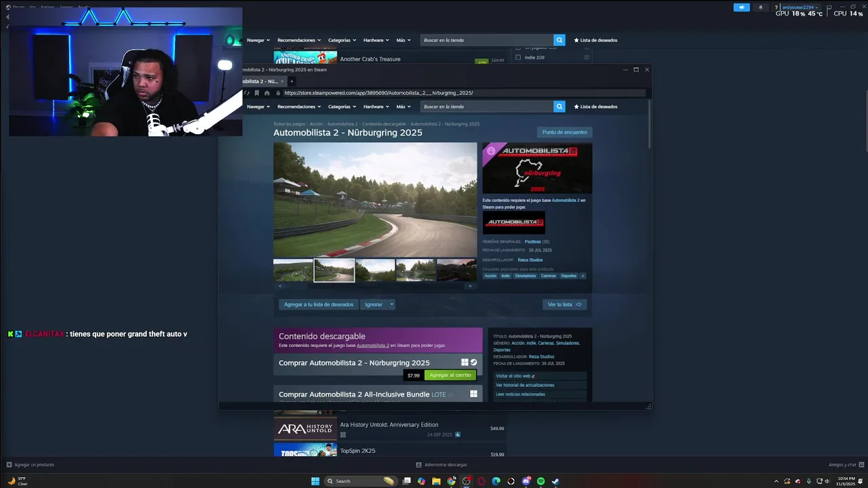This screenshot has height=488, width=868.
Task: Open File Explorer from the taskbar
Action: pos(436,481)
